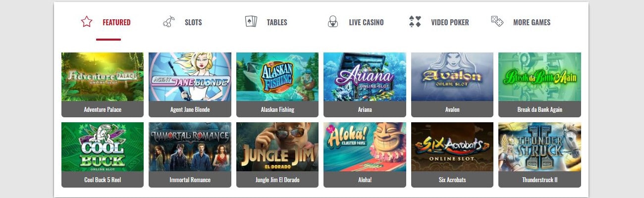Click the Break da Bank Again label
The width and height of the screenshot is (644, 198).
pos(539,109)
